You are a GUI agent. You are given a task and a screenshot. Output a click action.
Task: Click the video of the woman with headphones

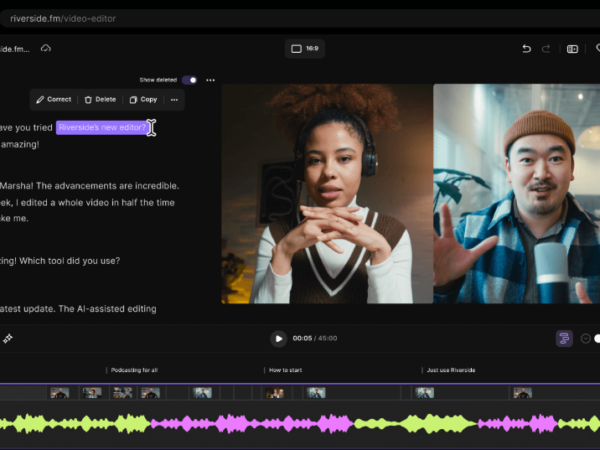(327, 194)
